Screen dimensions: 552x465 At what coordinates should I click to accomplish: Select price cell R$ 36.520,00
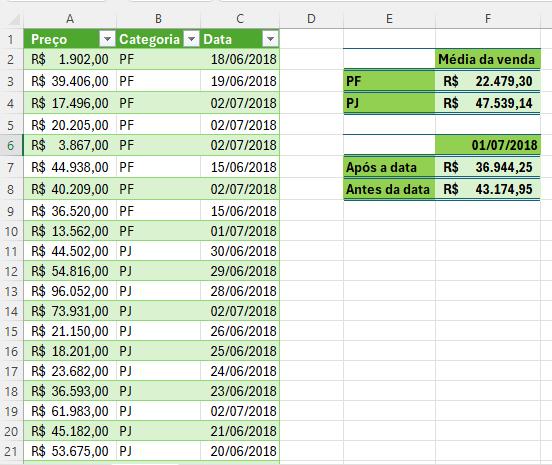tap(70, 211)
